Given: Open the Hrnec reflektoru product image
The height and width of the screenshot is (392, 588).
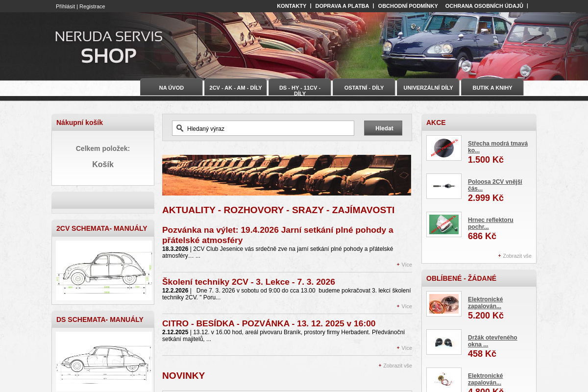Looking at the screenshot, I should (x=443, y=224).
